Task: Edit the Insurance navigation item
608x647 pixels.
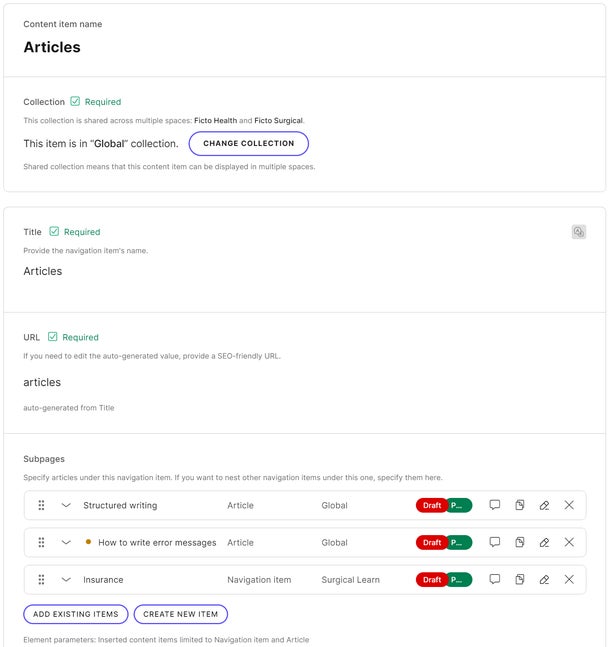Action: [x=544, y=579]
